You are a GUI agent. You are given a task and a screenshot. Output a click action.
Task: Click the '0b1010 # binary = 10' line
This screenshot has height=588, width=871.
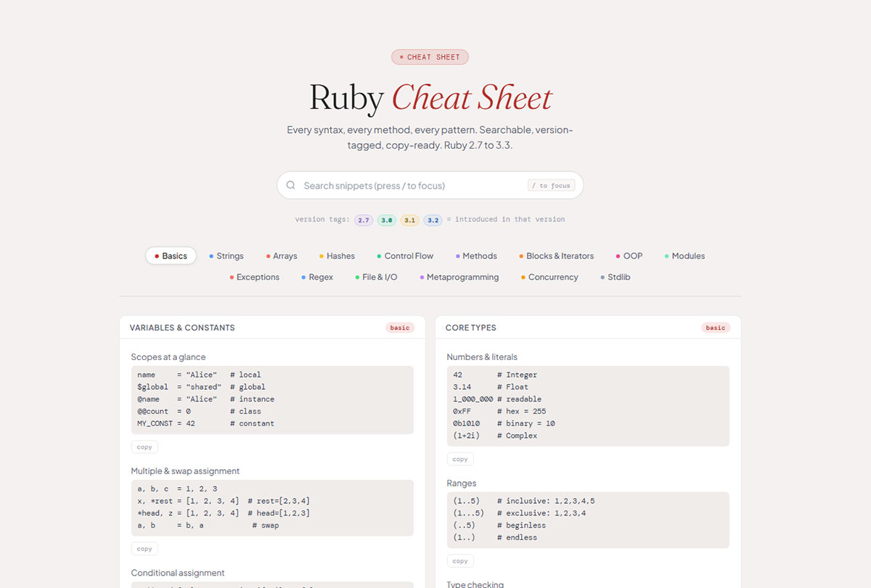[x=504, y=423]
